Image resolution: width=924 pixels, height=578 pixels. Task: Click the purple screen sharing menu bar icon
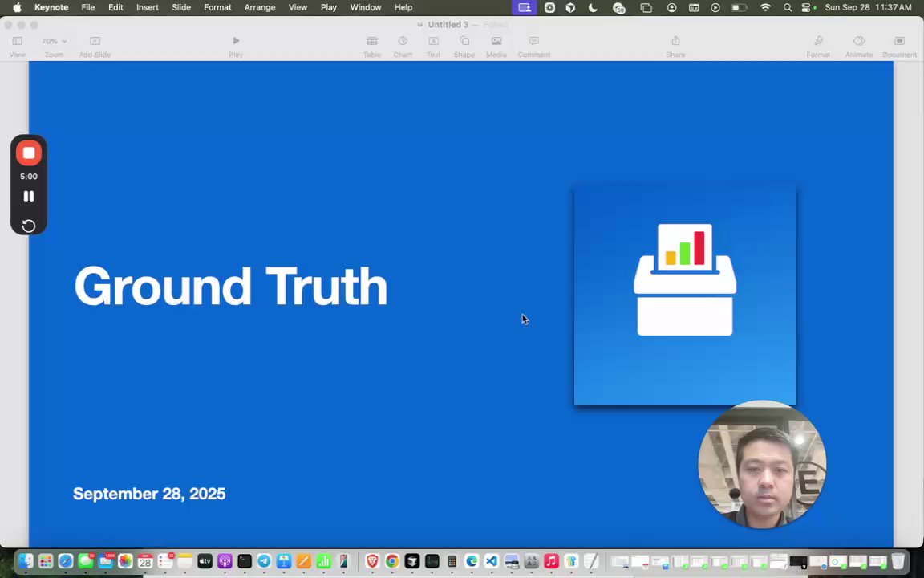[525, 8]
